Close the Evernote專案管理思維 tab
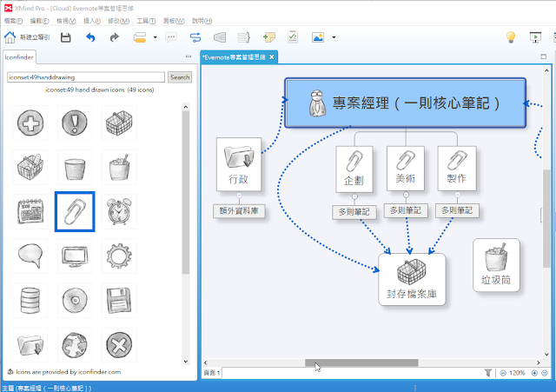The width and height of the screenshot is (556, 392). pos(272,57)
